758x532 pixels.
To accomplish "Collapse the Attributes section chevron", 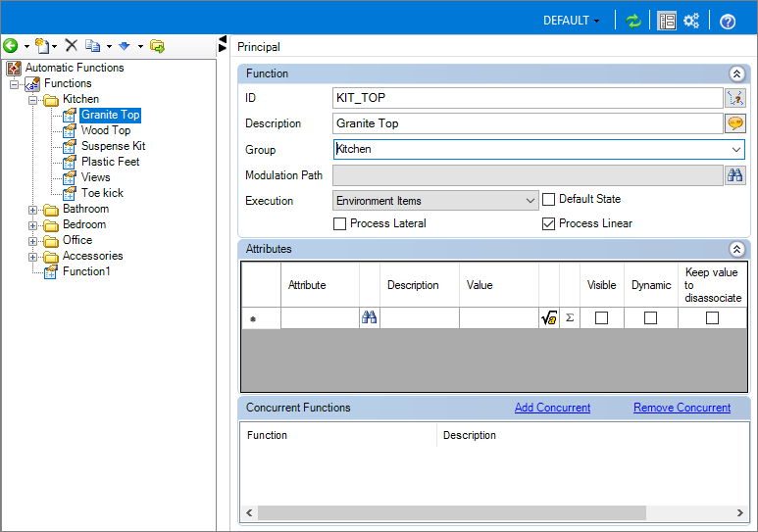I will [x=736, y=249].
